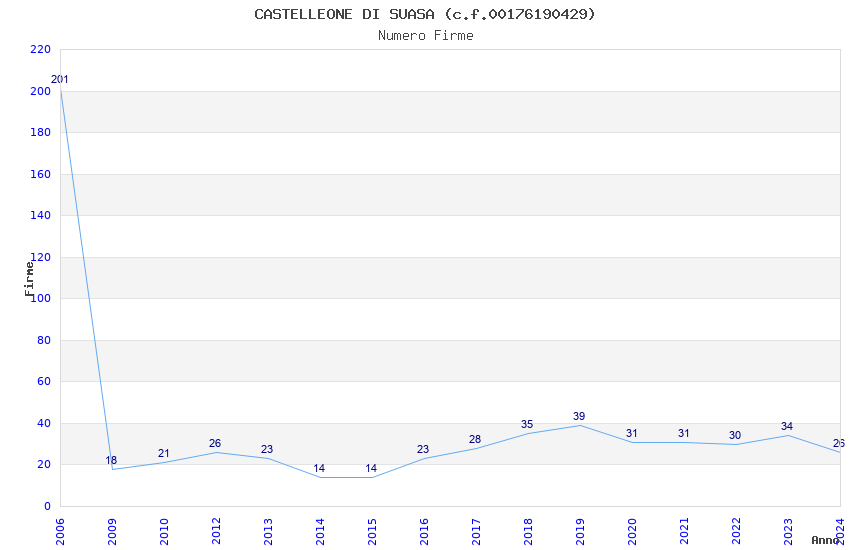Click the 39 peak value label
This screenshot has width=850, height=550.
pyautogui.click(x=579, y=416)
